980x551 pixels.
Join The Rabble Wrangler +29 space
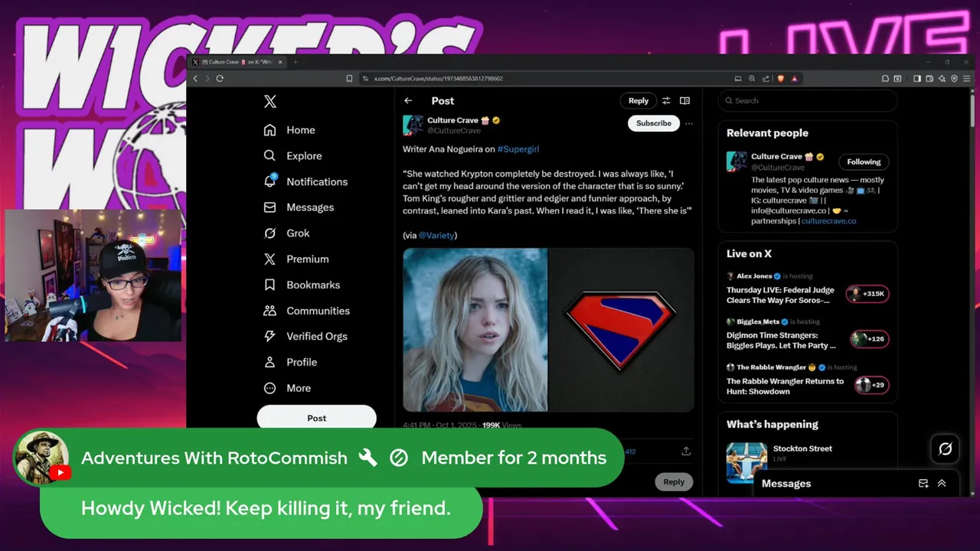[x=872, y=385]
